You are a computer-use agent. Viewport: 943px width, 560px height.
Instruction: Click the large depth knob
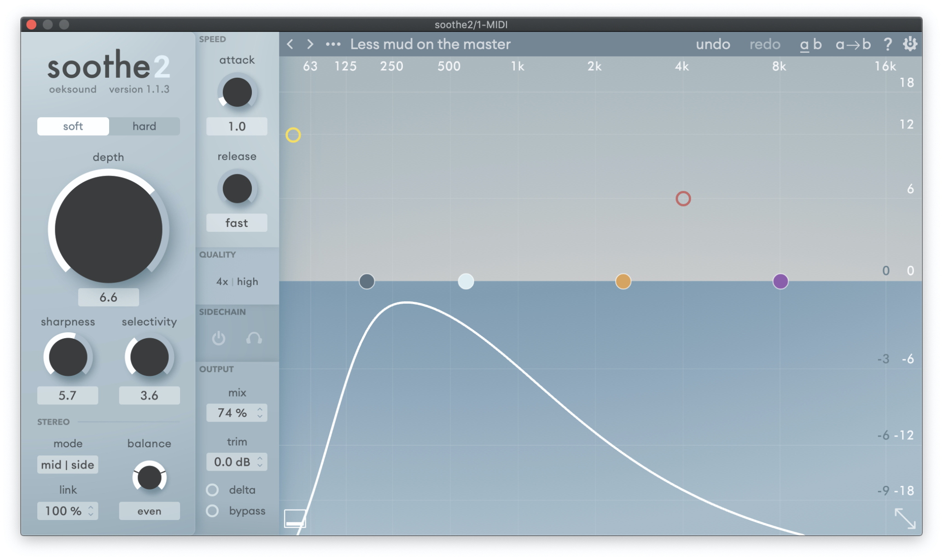coord(108,229)
